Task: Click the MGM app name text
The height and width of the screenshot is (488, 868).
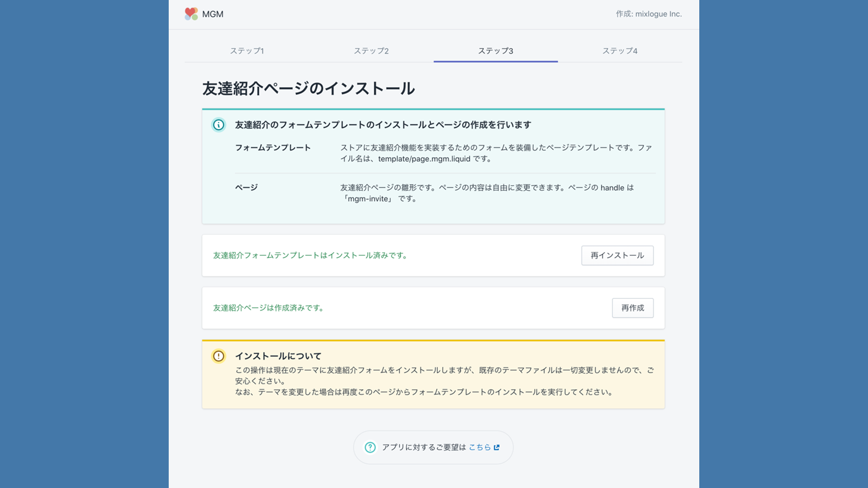Action: pyautogui.click(x=213, y=14)
